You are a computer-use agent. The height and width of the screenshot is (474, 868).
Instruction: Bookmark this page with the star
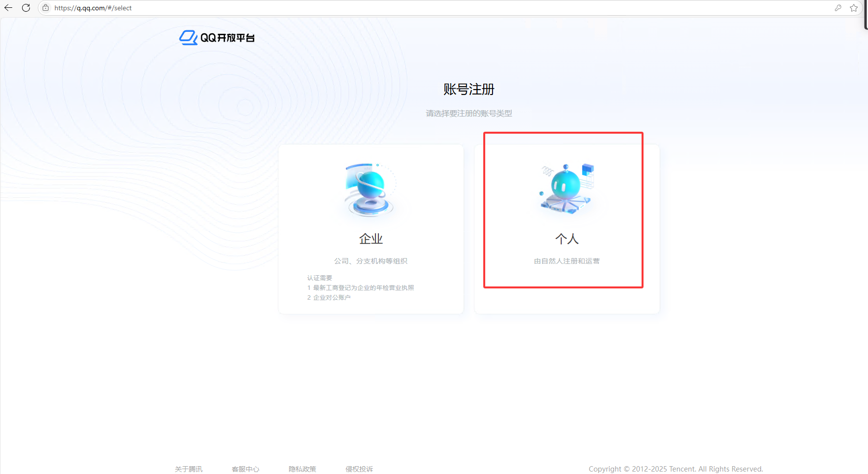[854, 8]
